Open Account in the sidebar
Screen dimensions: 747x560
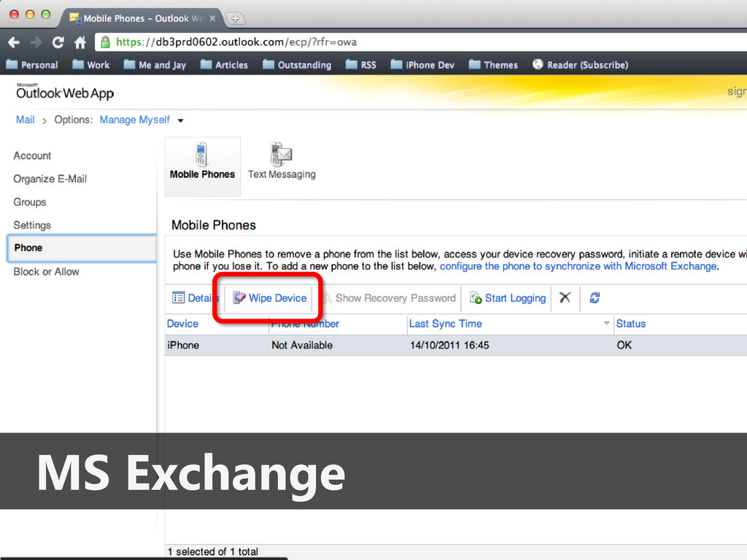pyautogui.click(x=32, y=156)
